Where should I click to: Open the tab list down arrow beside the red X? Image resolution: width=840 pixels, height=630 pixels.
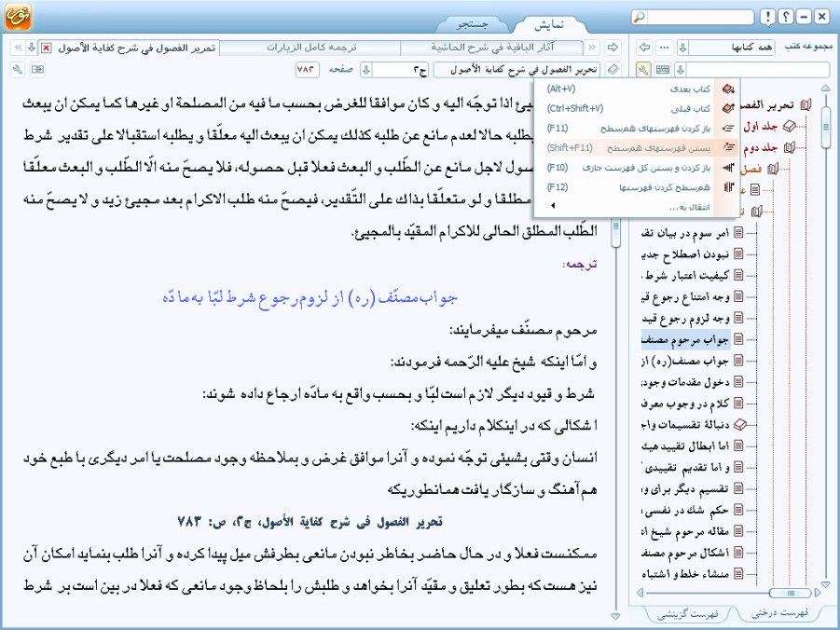(32, 48)
